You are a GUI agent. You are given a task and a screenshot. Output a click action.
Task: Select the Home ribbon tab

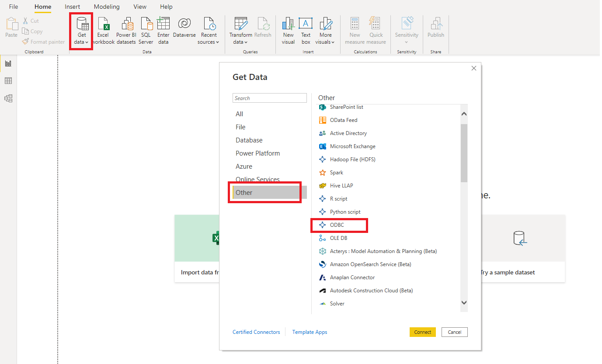pos(43,7)
